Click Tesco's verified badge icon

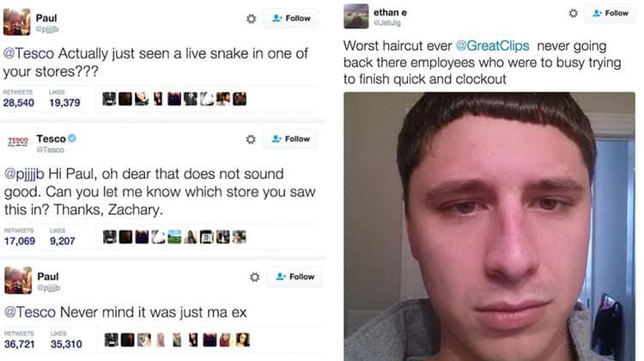point(72,138)
